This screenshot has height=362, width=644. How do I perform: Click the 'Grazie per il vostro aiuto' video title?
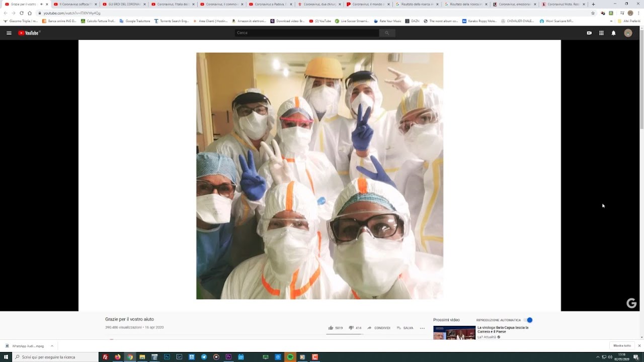coord(129,319)
